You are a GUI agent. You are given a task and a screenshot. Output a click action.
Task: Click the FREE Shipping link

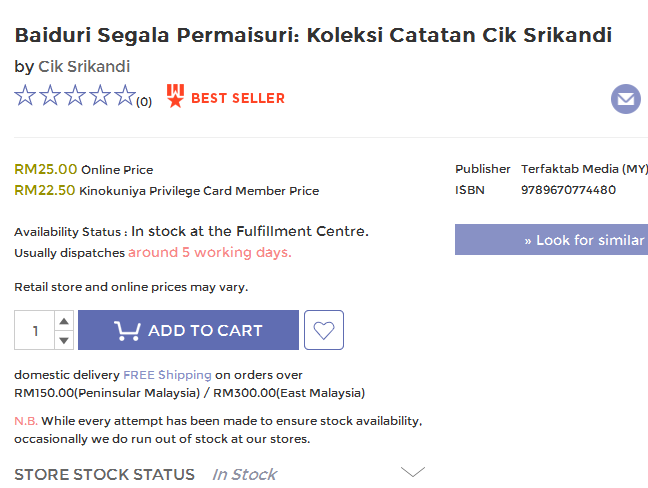pyautogui.click(x=167, y=375)
